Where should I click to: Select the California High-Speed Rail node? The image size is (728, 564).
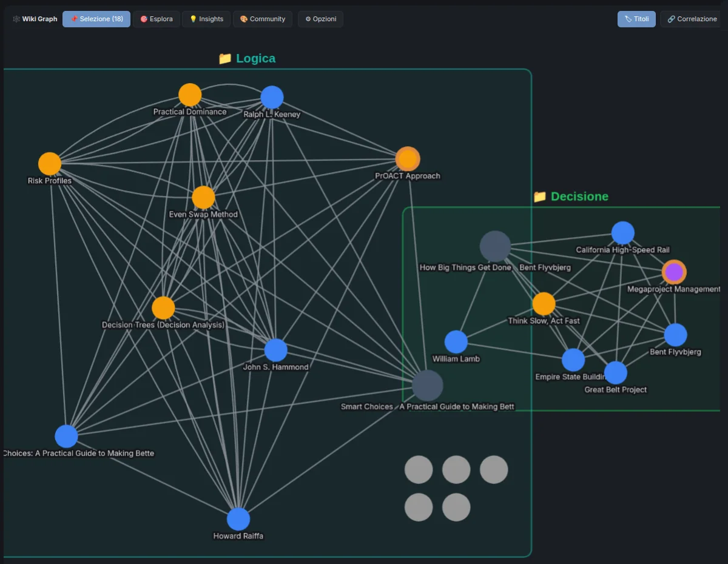(623, 233)
